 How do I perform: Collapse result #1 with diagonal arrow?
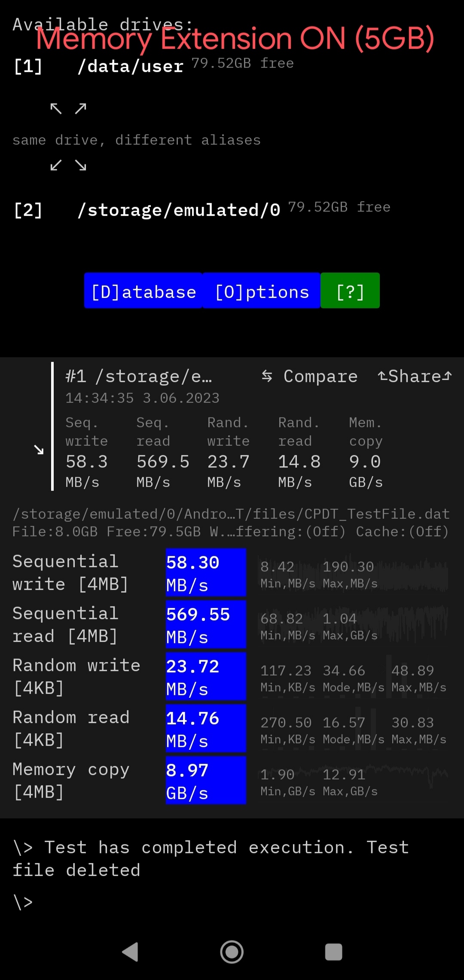(39, 450)
